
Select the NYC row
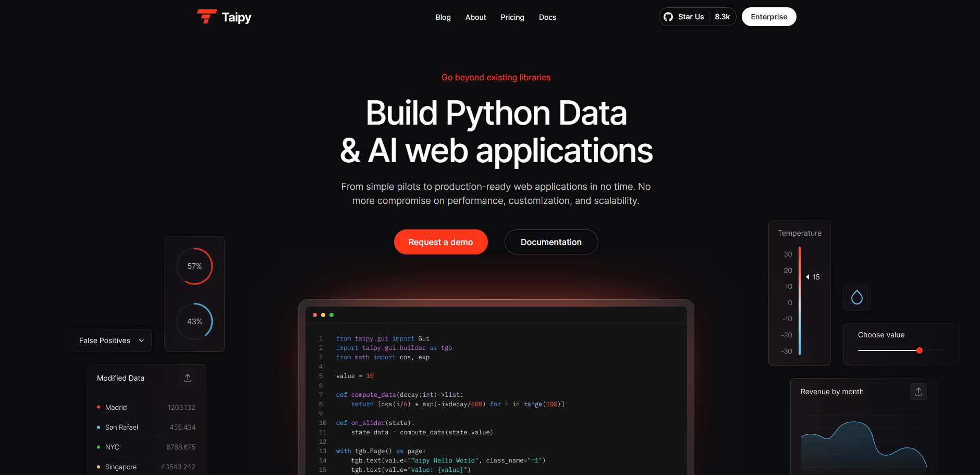[146, 447]
